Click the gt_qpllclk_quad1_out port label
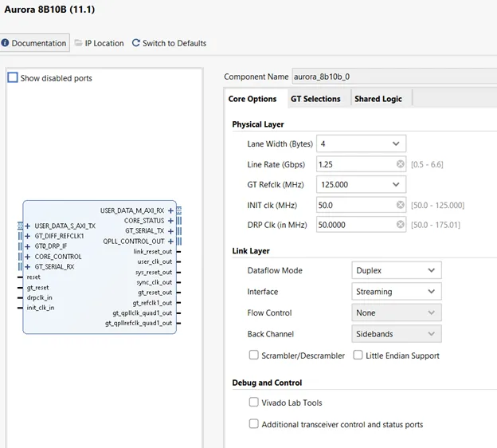The image size is (497, 448). pyautogui.click(x=143, y=313)
